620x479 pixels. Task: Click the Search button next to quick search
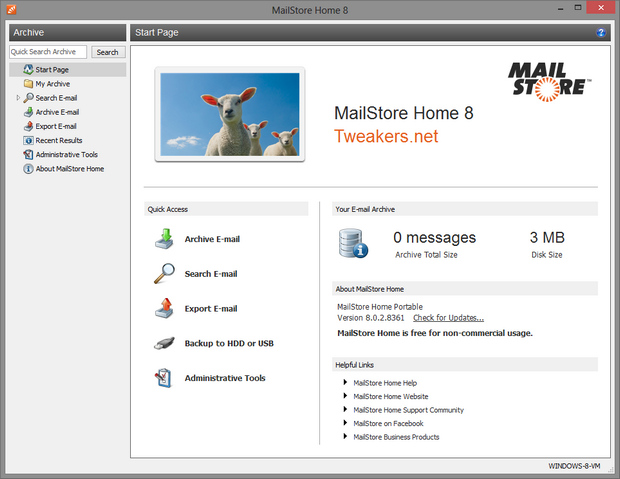108,52
